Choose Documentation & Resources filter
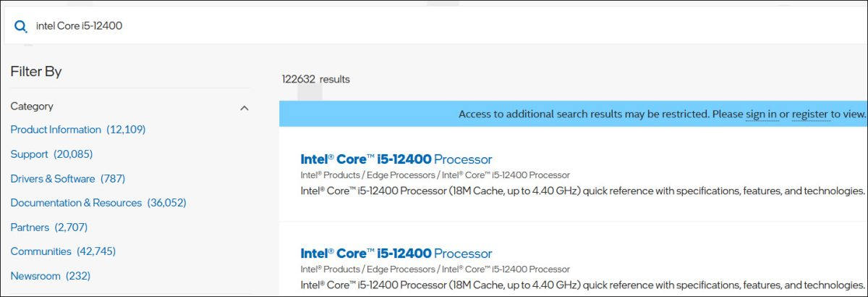The height and width of the screenshot is (297, 868). 76,203
